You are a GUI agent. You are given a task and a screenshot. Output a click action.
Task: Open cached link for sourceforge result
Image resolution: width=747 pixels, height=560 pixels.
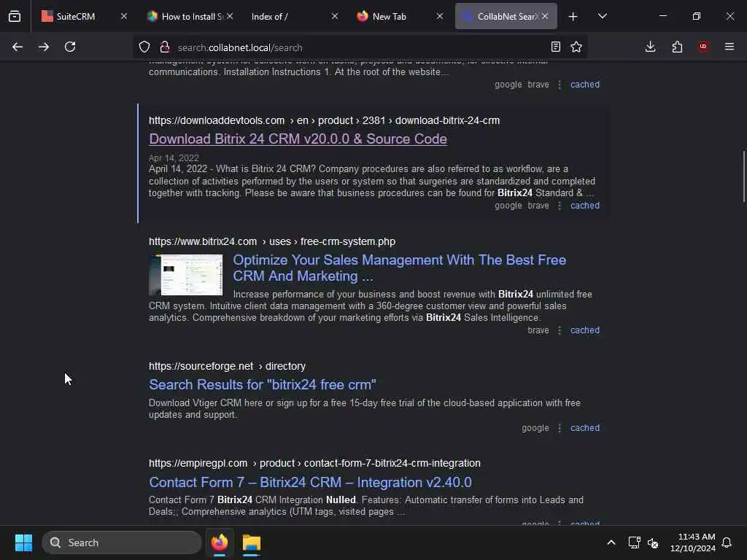coord(585,428)
